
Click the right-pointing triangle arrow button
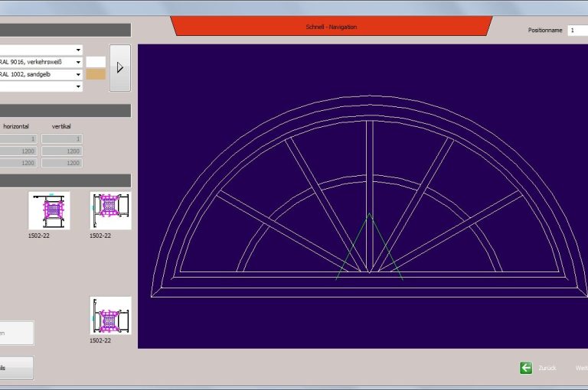(119, 67)
